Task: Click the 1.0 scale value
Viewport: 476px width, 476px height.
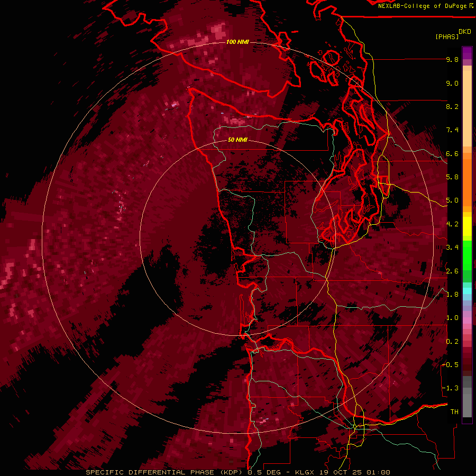Action: tap(452, 318)
